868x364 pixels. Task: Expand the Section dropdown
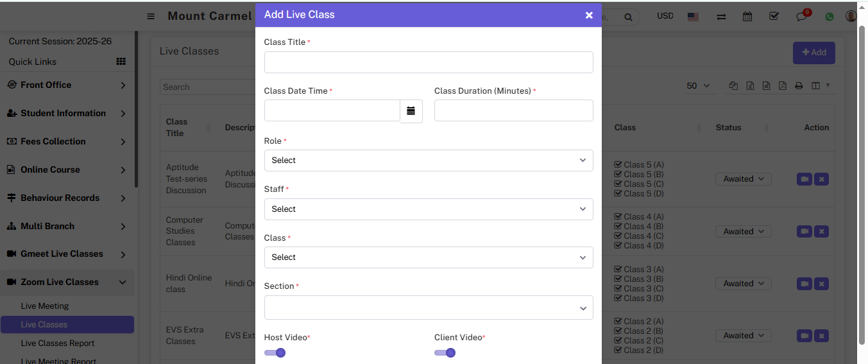tap(429, 308)
